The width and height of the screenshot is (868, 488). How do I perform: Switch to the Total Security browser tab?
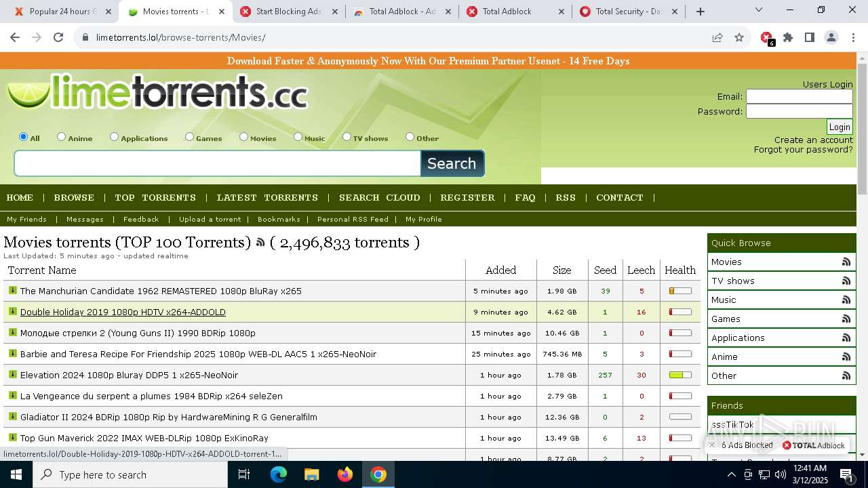click(x=628, y=12)
